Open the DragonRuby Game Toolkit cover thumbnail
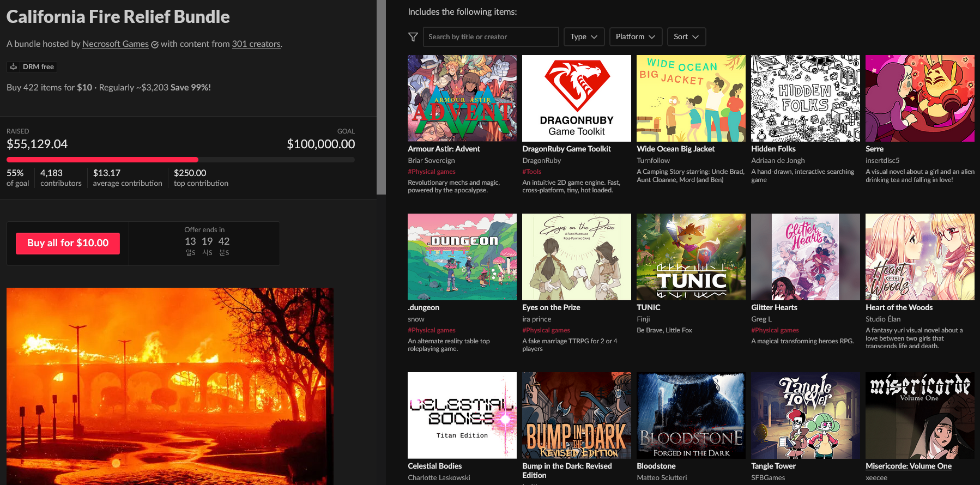This screenshot has height=485, width=980. pos(577,98)
